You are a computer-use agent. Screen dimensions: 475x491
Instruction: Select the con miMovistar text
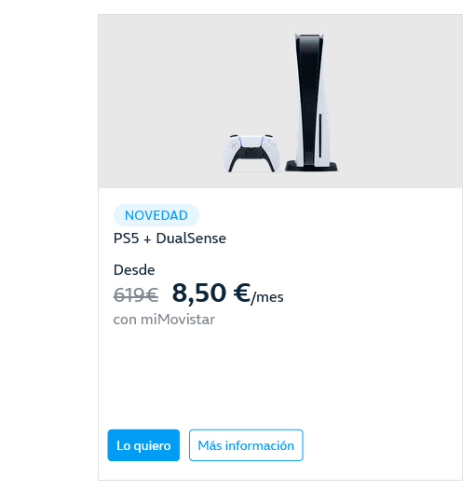coord(164,319)
